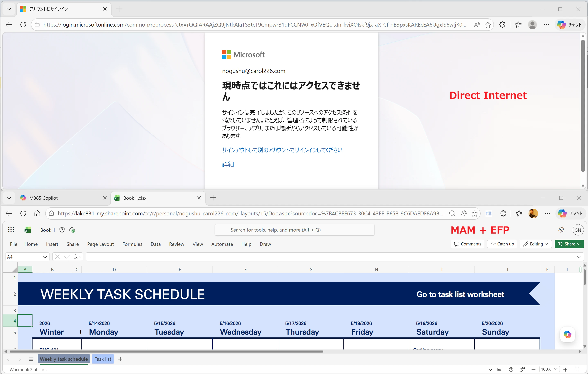Favorite the login page with star icon
The width and height of the screenshot is (588, 374).
point(488,24)
